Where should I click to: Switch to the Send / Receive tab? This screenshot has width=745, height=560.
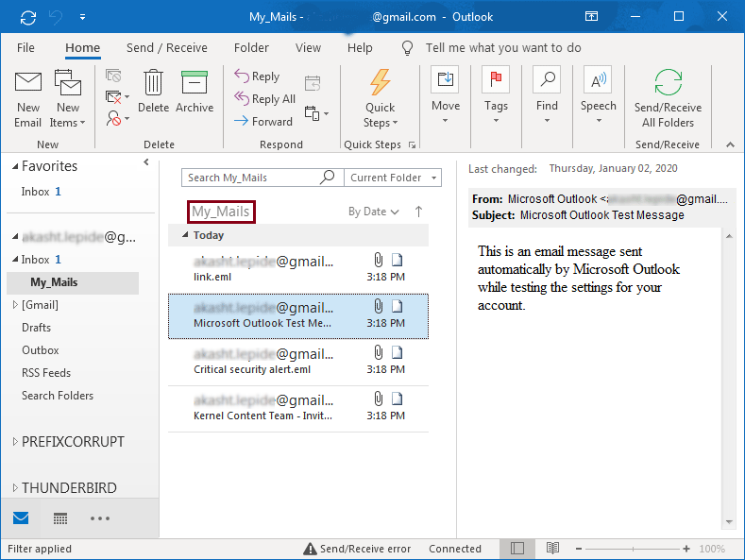point(167,48)
